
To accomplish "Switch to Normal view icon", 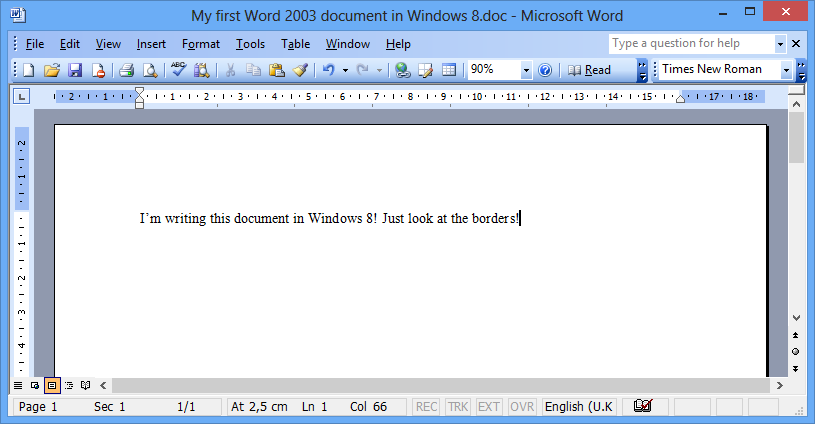I will (x=18, y=386).
